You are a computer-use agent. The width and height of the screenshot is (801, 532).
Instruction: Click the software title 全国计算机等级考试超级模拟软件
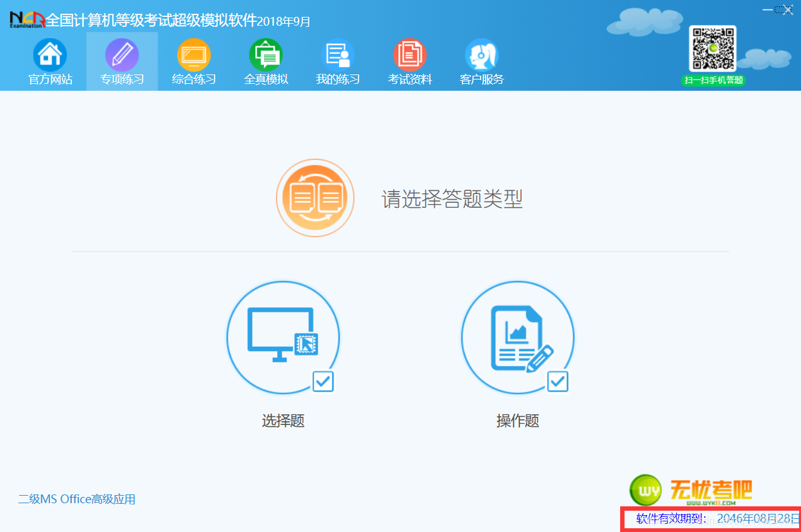pyautogui.click(x=151, y=20)
